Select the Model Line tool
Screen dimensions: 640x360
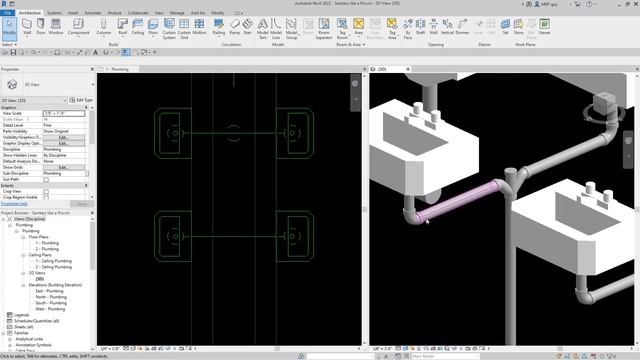click(276, 29)
